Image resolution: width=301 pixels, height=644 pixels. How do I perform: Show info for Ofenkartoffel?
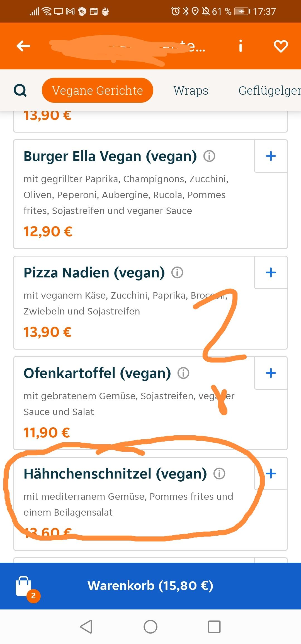(x=183, y=373)
